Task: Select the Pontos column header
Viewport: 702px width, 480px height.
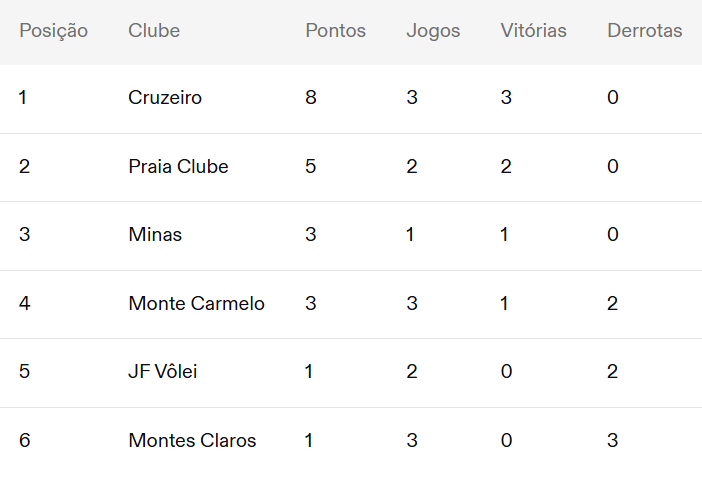Action: tap(335, 31)
